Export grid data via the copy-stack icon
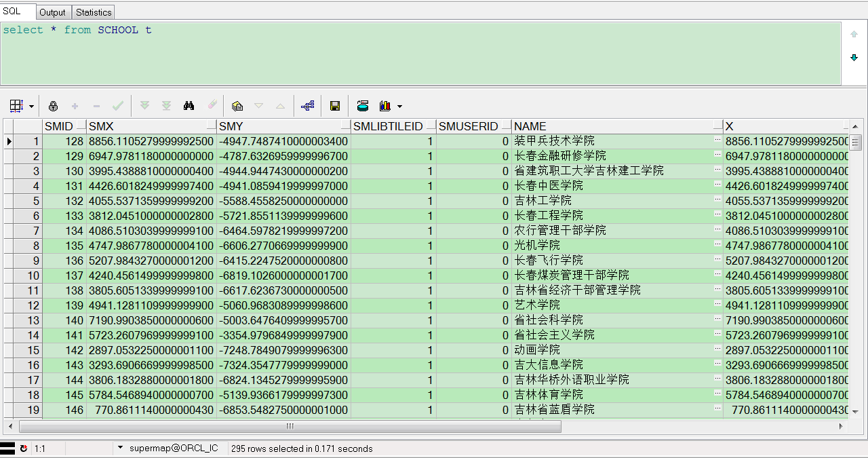This screenshot has height=458, width=868. [x=237, y=106]
